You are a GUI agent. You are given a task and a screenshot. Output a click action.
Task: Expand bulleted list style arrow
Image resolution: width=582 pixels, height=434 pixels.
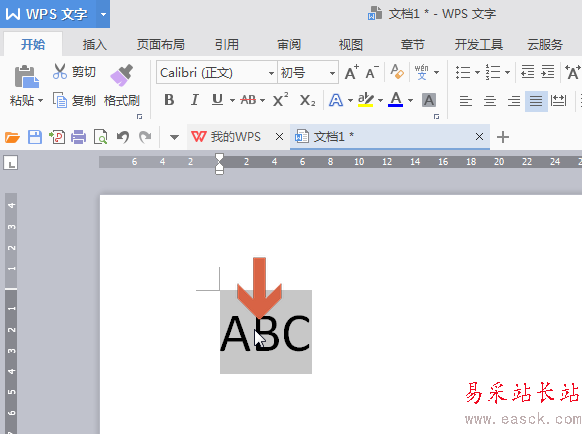477,73
